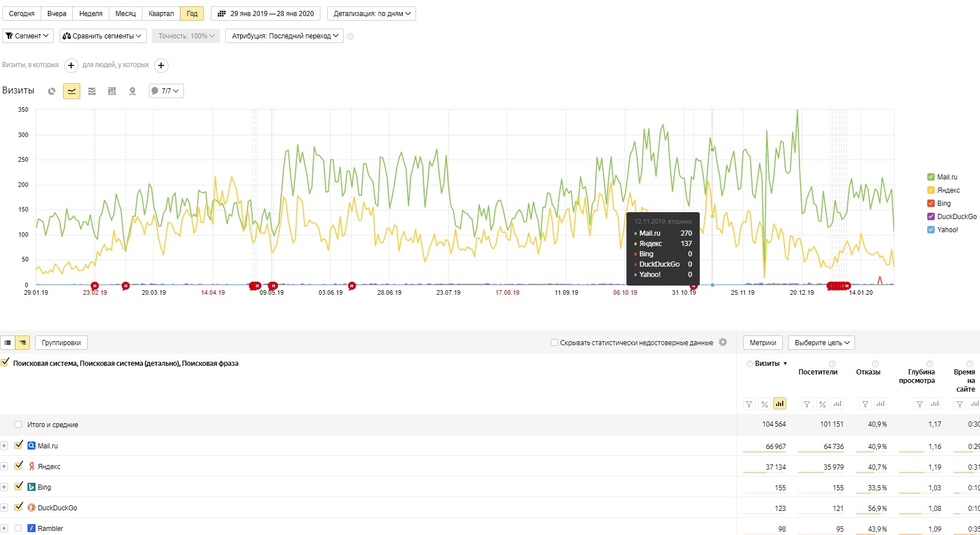
Task: Switch chart to pie view icon
Action: (x=52, y=91)
